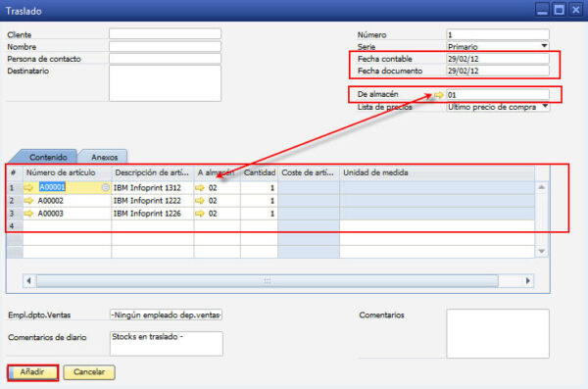Screen dimensions: 588x389
Task: Click the Añadir button
Action: 33,372
